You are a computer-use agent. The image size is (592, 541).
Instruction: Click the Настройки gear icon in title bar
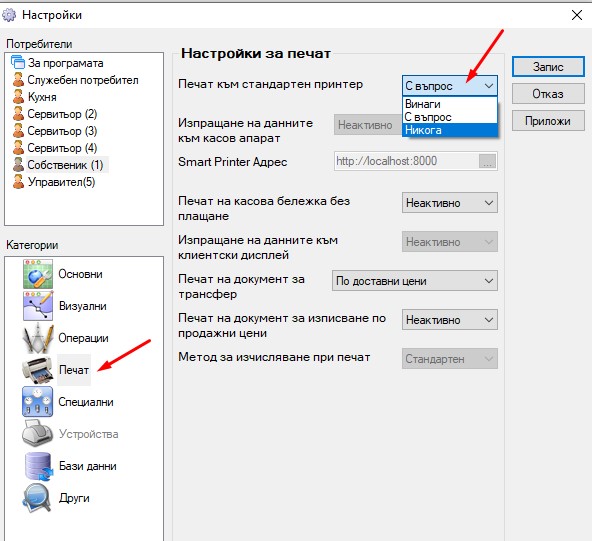[x=9, y=15]
